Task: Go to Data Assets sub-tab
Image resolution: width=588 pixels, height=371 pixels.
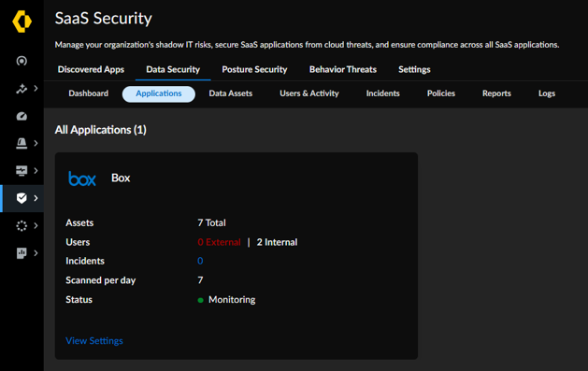Action: 231,93
